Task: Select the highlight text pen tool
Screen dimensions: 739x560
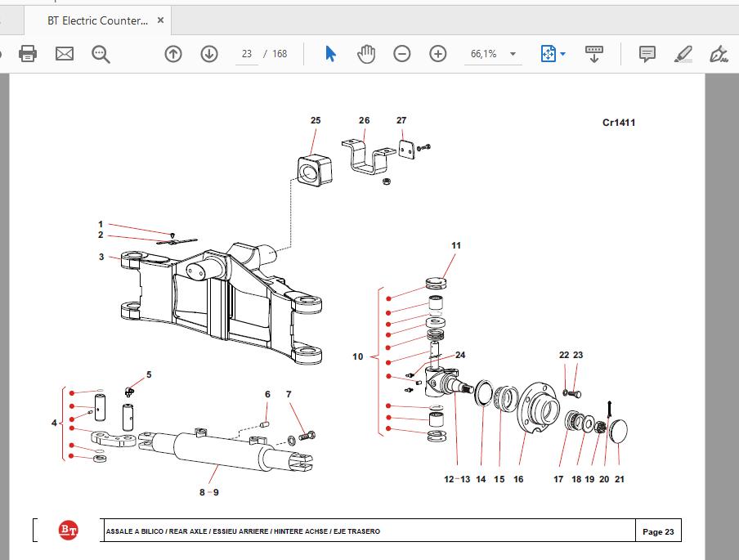Action: [x=683, y=54]
